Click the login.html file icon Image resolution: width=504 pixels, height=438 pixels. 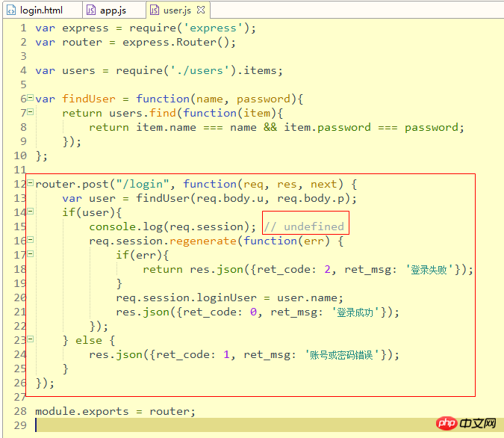coord(11,10)
